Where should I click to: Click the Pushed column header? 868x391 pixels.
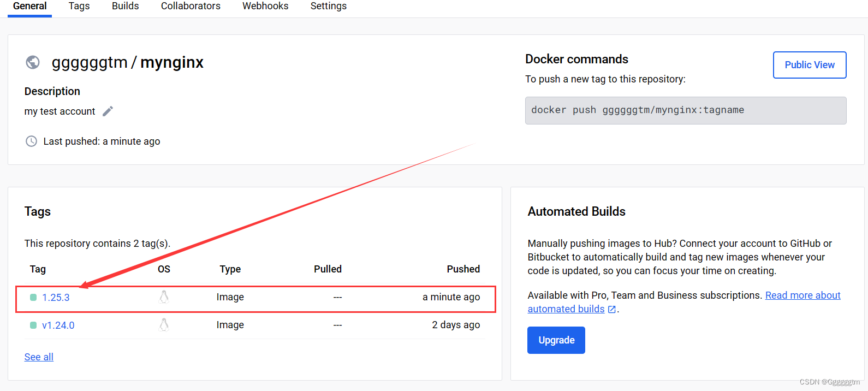[463, 269]
